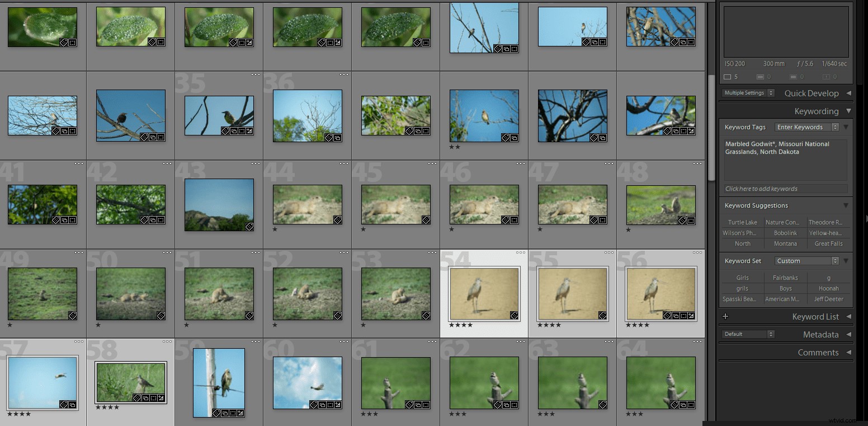Select the Jeff Deeter keyword button
868x426 pixels.
[x=829, y=299]
